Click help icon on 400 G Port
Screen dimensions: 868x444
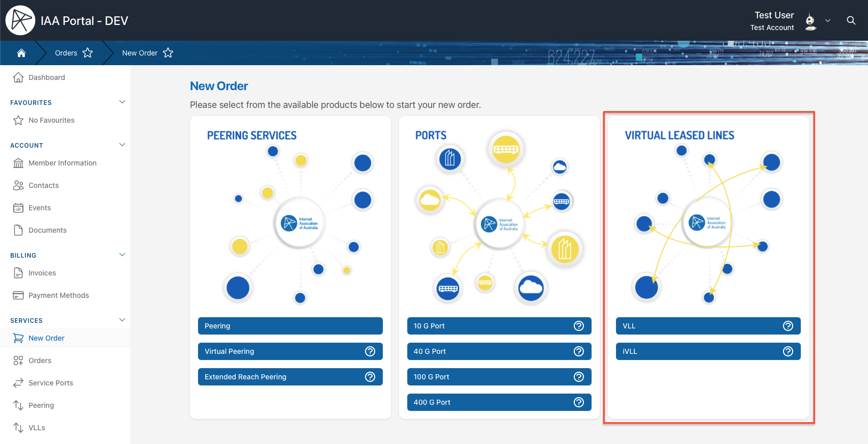(x=579, y=402)
